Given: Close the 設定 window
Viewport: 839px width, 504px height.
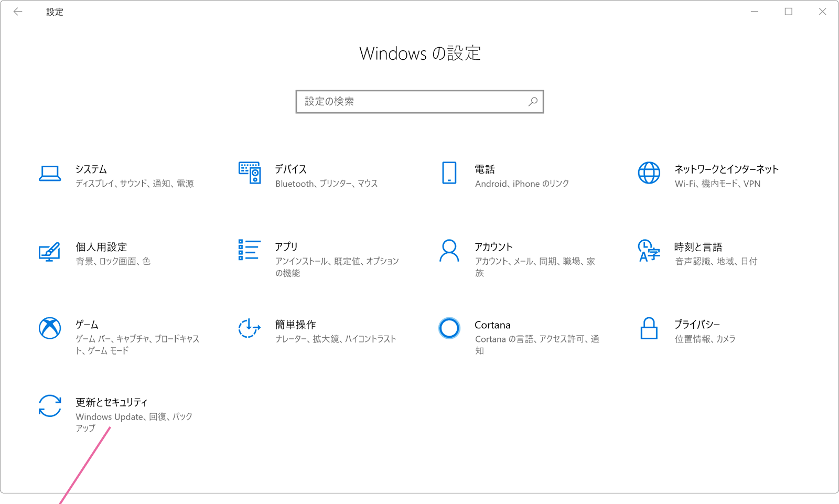Looking at the screenshot, I should coord(822,12).
